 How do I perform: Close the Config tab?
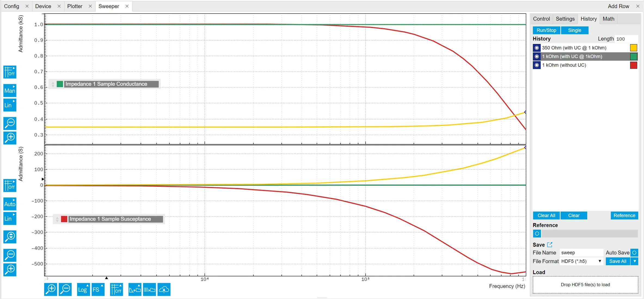27,6
